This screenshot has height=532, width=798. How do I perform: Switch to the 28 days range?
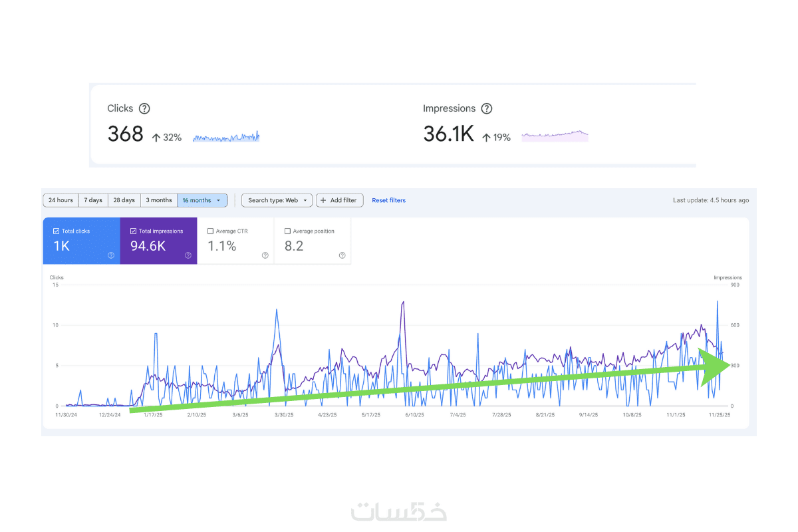tap(124, 200)
